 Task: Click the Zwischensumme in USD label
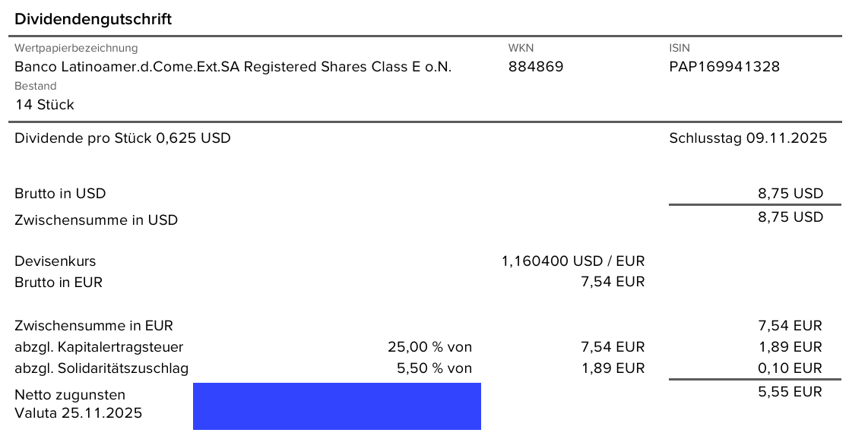click(x=96, y=220)
